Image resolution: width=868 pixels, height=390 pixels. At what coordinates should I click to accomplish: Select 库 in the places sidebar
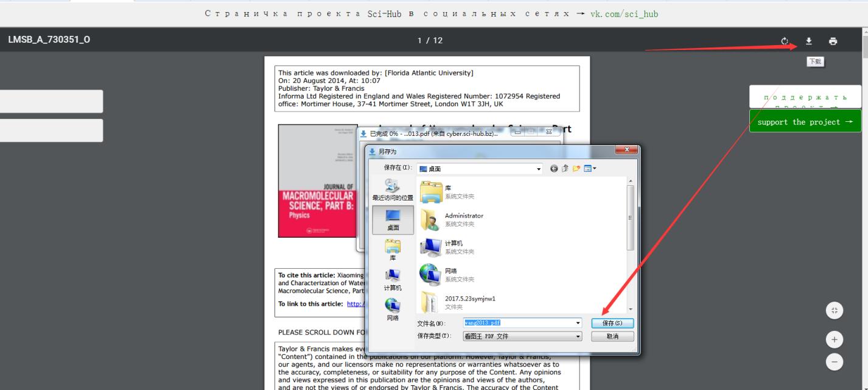[393, 249]
